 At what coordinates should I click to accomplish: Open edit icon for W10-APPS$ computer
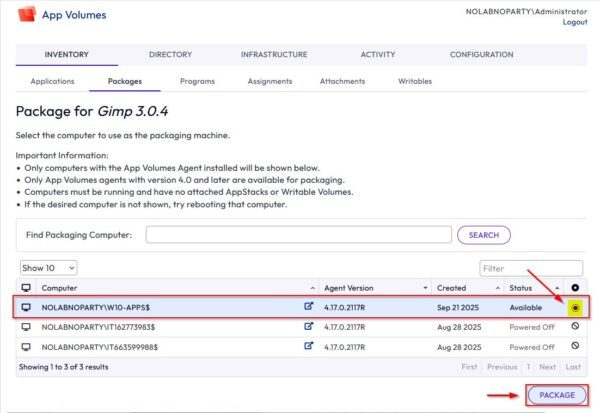308,306
